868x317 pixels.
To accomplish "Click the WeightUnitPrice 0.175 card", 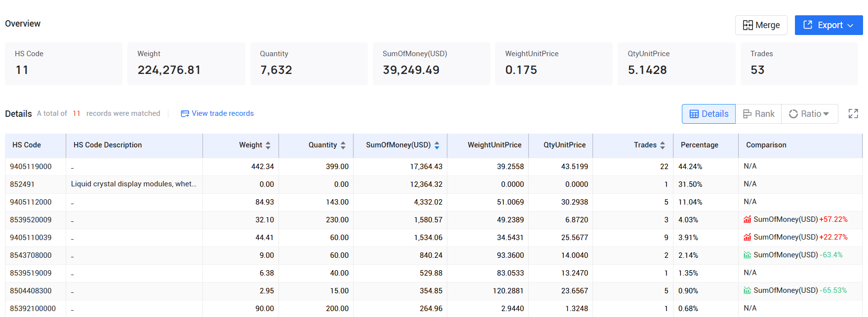I will 554,64.
